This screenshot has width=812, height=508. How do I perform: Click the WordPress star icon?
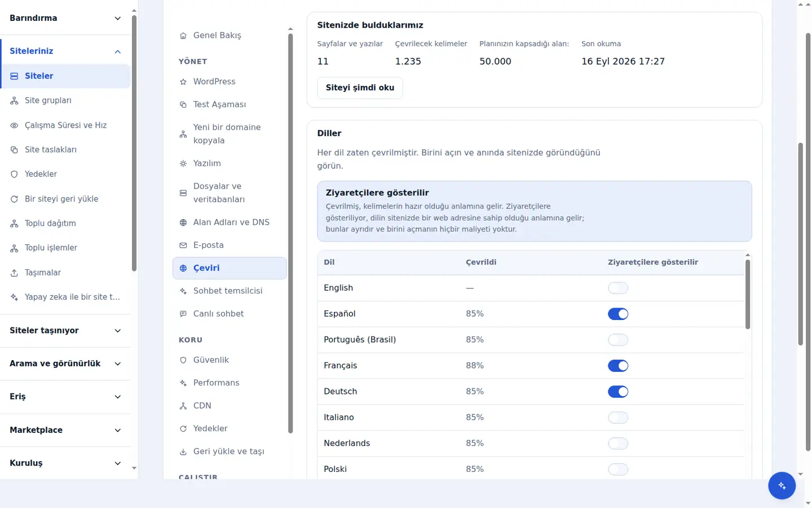(183, 82)
